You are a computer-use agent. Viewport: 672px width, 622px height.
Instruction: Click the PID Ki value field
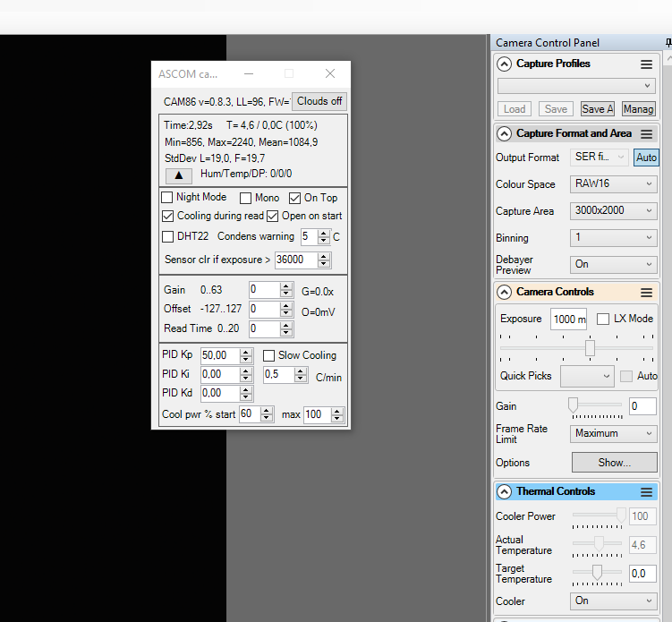(x=220, y=374)
